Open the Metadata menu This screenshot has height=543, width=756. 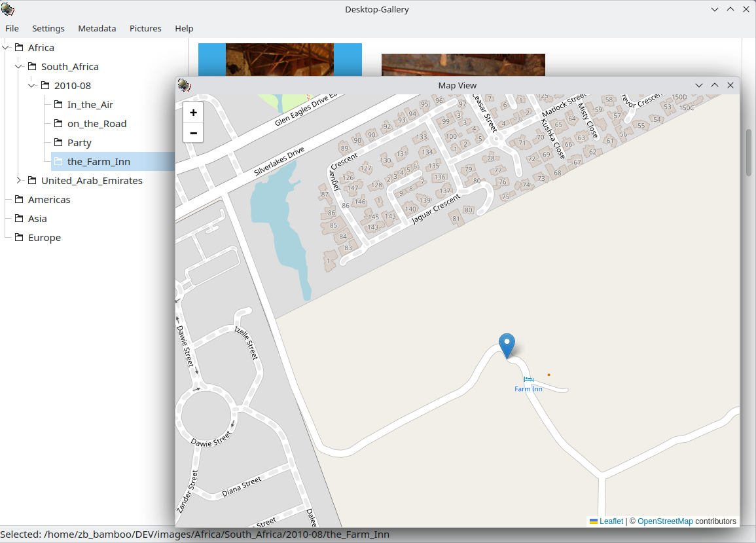point(97,28)
